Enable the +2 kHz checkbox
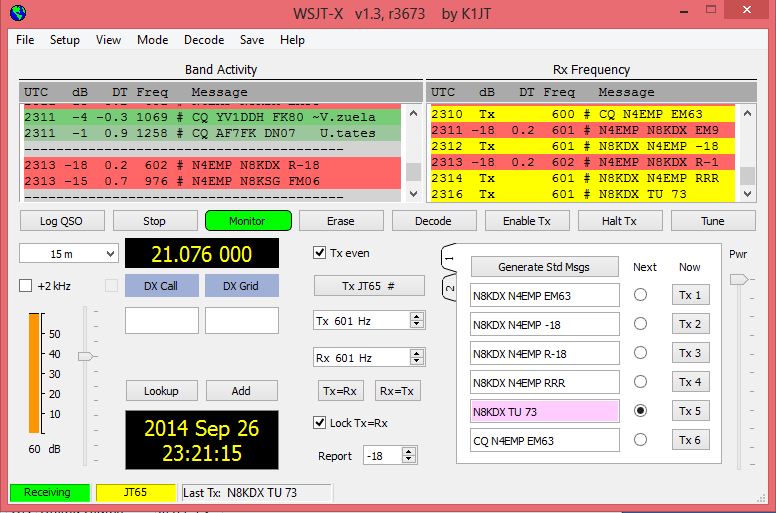 (26, 286)
